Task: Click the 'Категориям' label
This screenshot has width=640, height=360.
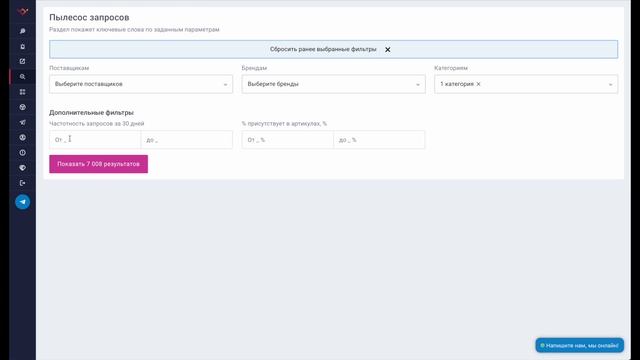Action: click(451, 68)
